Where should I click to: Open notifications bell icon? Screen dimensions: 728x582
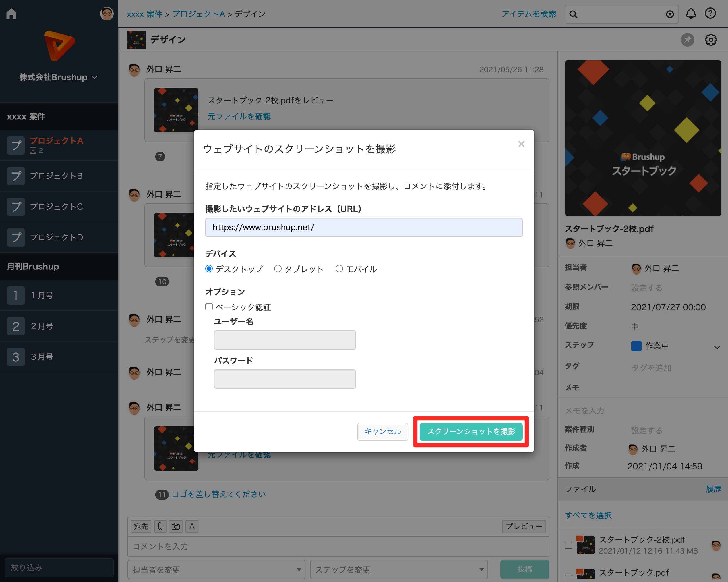point(690,14)
